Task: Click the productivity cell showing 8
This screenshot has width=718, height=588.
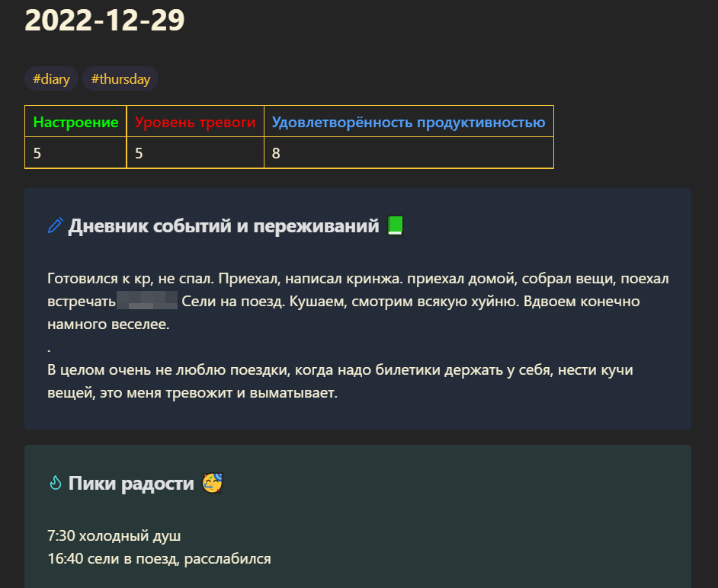Action: 409,153
